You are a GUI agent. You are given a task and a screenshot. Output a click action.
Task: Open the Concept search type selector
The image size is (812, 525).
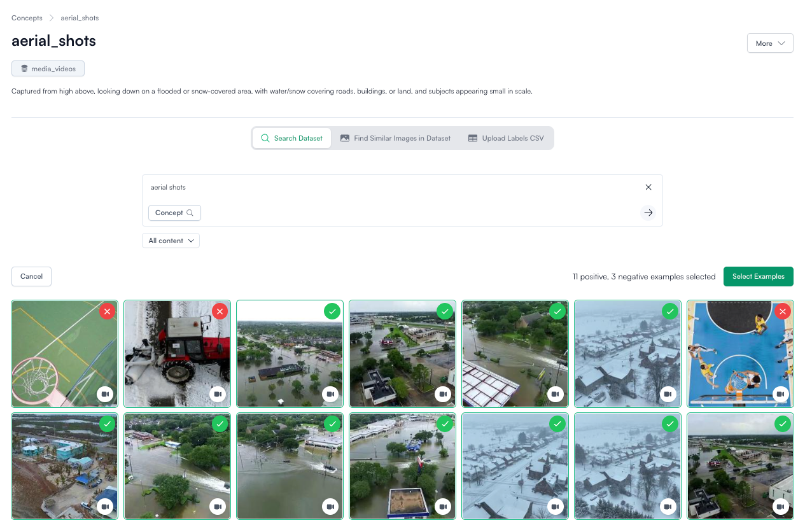(x=174, y=213)
